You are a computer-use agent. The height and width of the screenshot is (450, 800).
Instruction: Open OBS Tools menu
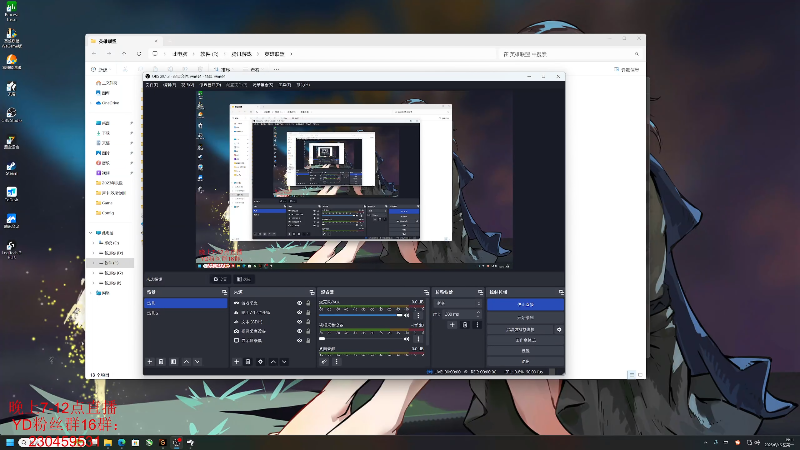point(285,85)
